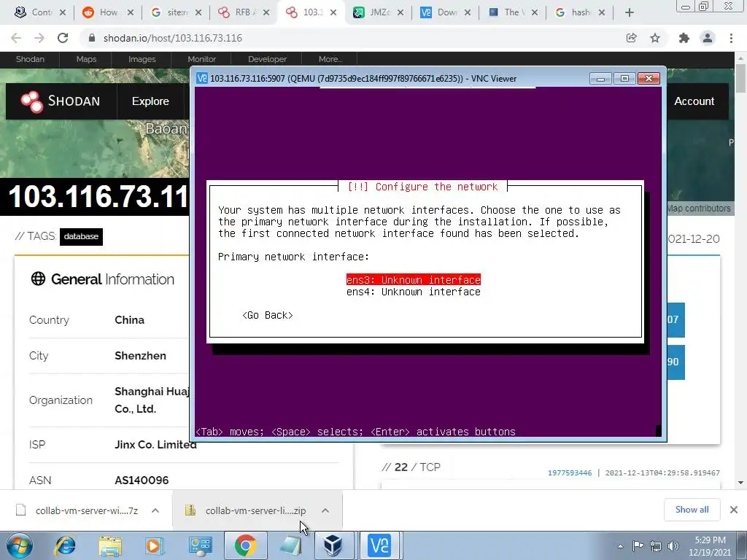Screen dimensions: 747x560
Task: Open a new browser tab
Action: click(630, 12)
